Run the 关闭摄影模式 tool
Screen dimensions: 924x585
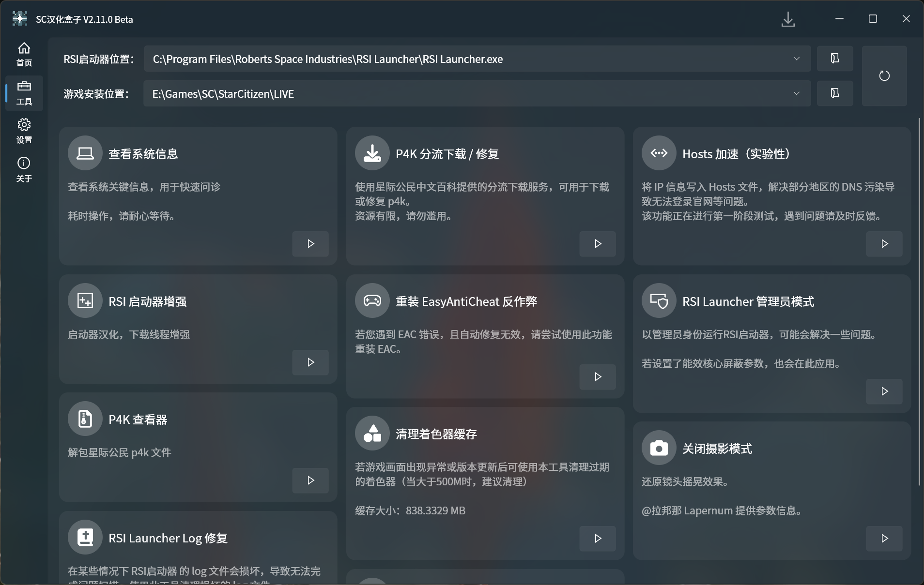884,539
